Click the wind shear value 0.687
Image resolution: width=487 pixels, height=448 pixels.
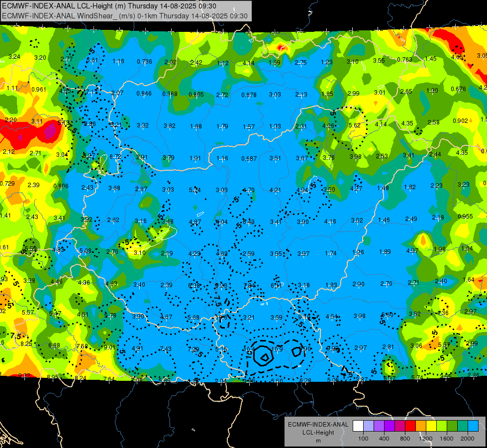tap(249, 159)
